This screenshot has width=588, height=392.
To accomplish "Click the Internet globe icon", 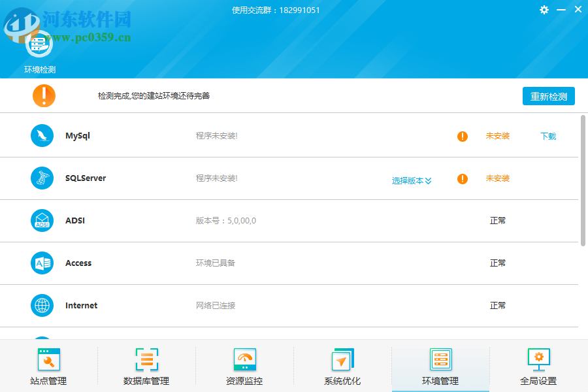I will coord(42,306).
